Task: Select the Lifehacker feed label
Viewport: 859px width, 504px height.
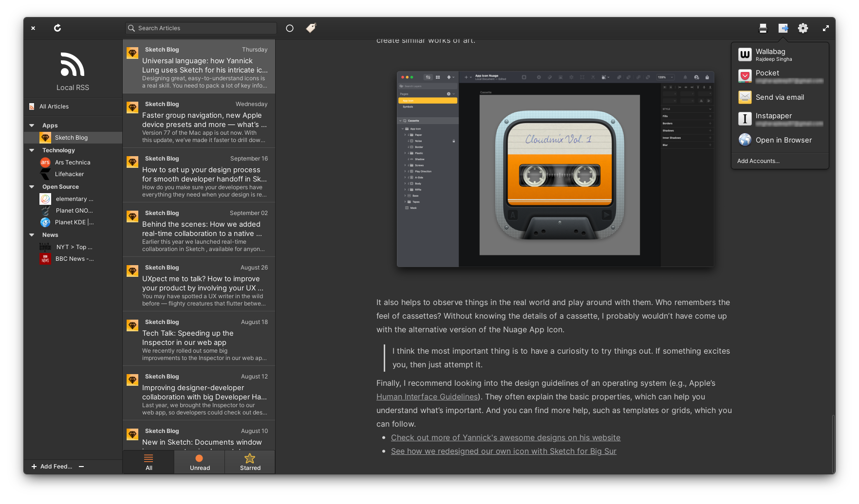Action: (69, 174)
